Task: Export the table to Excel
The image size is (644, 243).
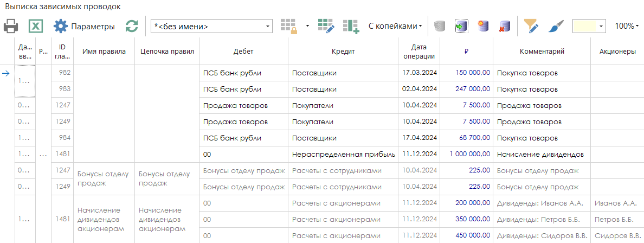Action: coord(36,26)
